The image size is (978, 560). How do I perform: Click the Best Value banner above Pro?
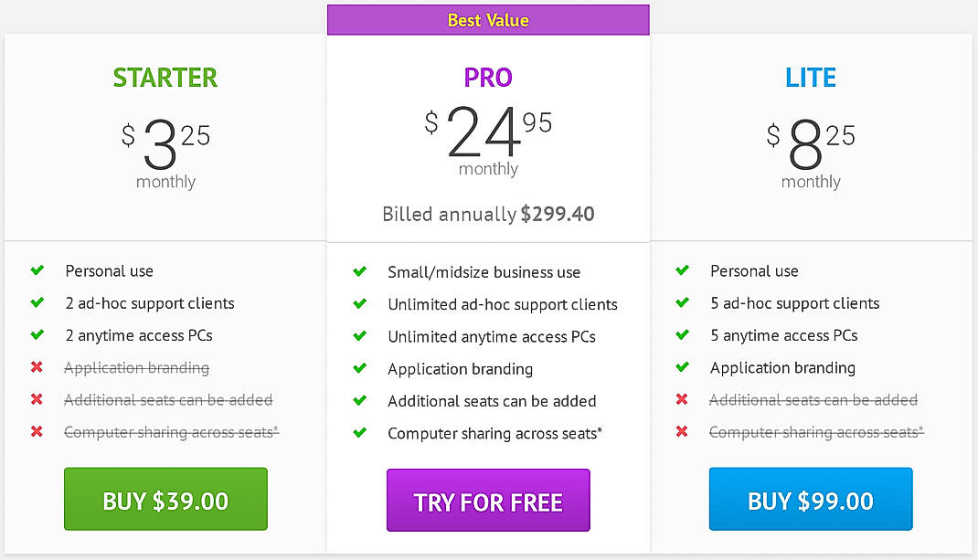[487, 19]
